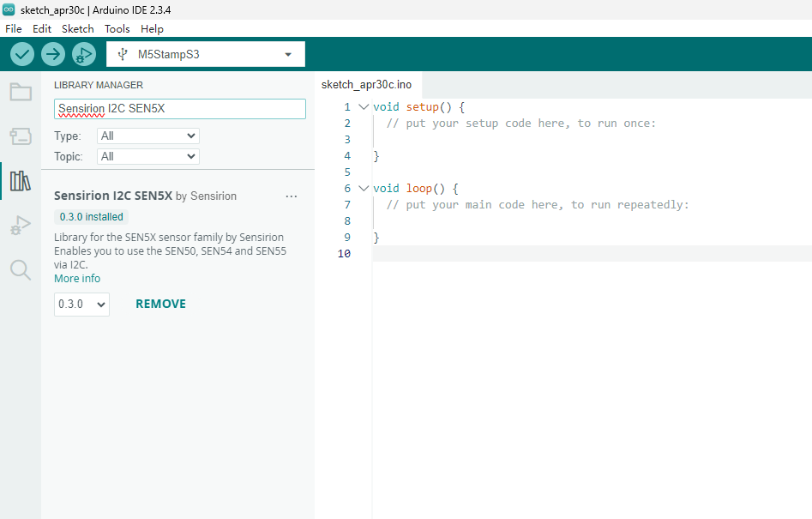Viewport: 812px width, 519px height.
Task: Focus the library search field
Action: [x=180, y=109]
